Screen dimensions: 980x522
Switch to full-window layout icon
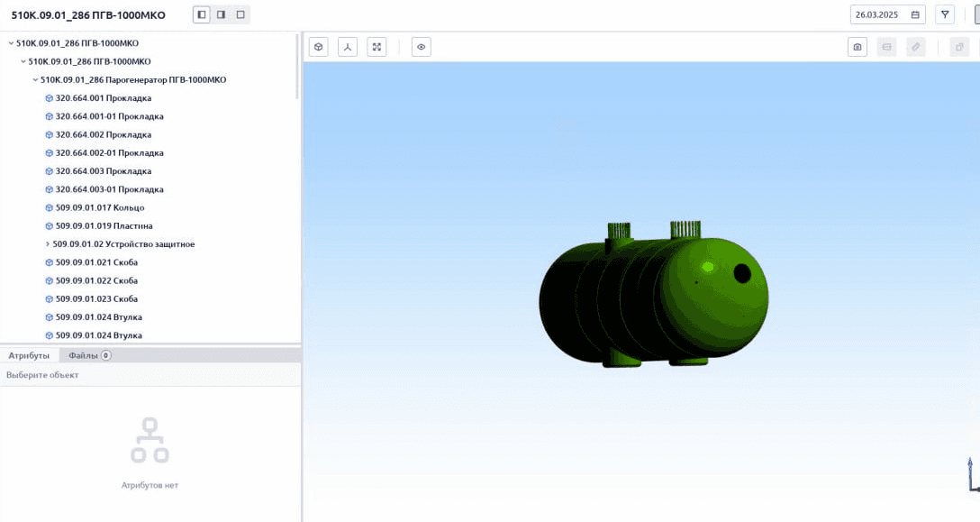coord(240,14)
